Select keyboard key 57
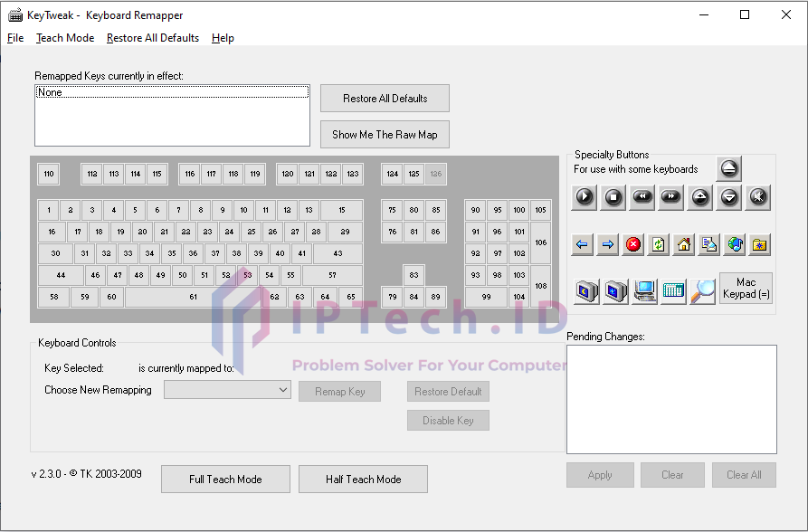This screenshot has height=532, width=808. tap(332, 275)
